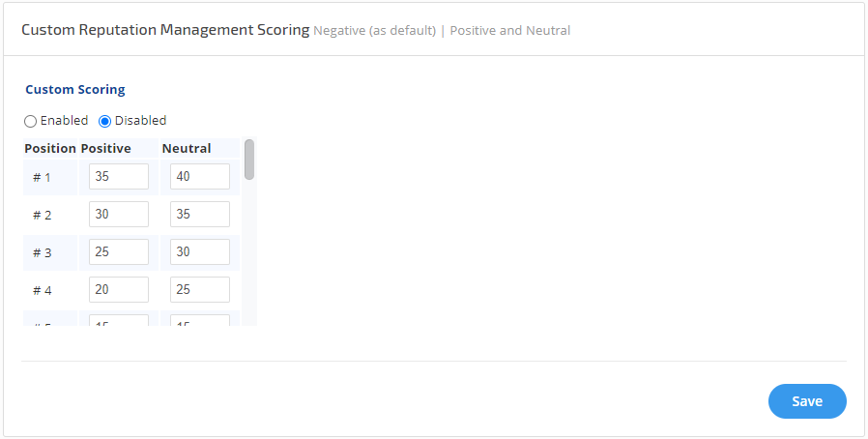Click the partially visible Positive field for position #5

(x=119, y=321)
